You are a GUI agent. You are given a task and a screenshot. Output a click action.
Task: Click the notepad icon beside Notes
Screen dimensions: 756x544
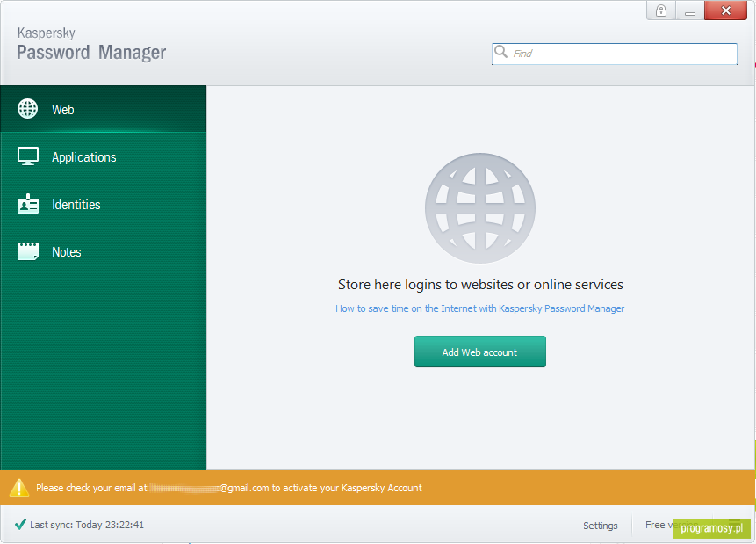coord(28,251)
